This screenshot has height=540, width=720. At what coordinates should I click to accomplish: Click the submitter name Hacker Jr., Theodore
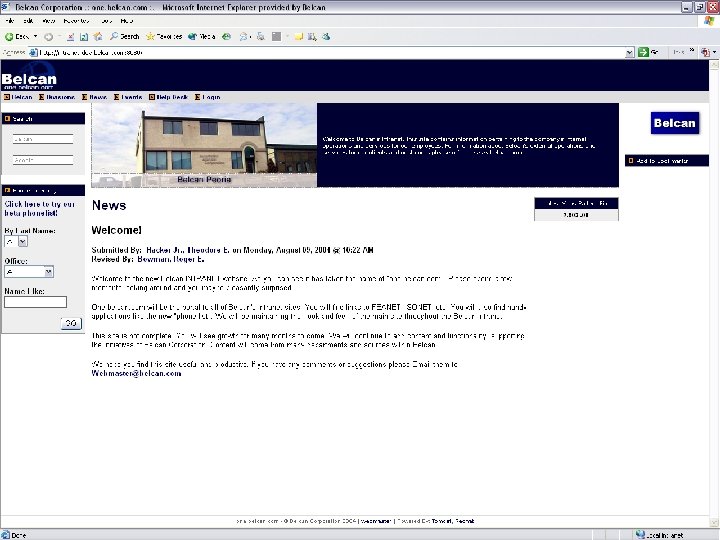point(187,250)
